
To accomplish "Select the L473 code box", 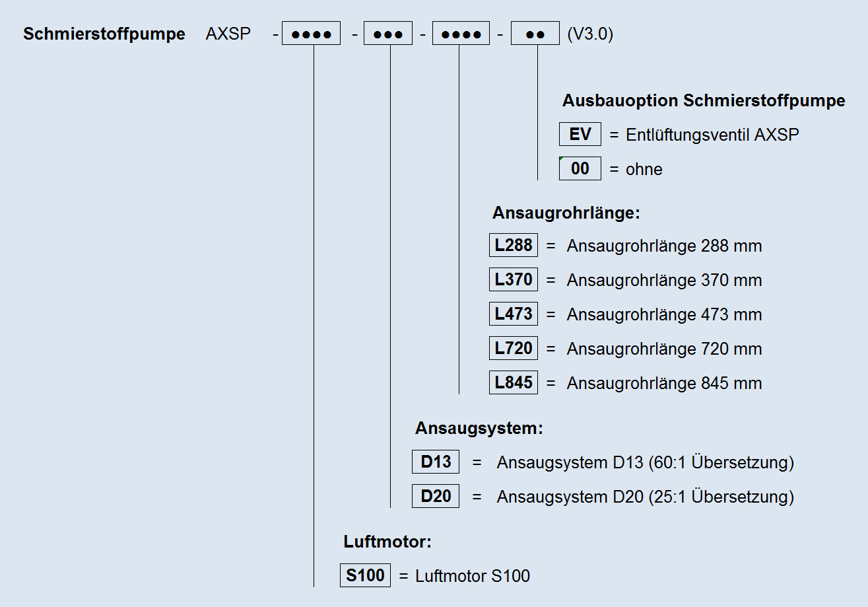I will 514,314.
